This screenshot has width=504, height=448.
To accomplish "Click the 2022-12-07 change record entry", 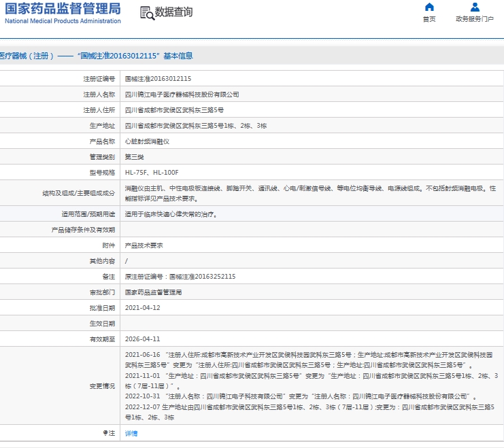I will coord(309,413).
